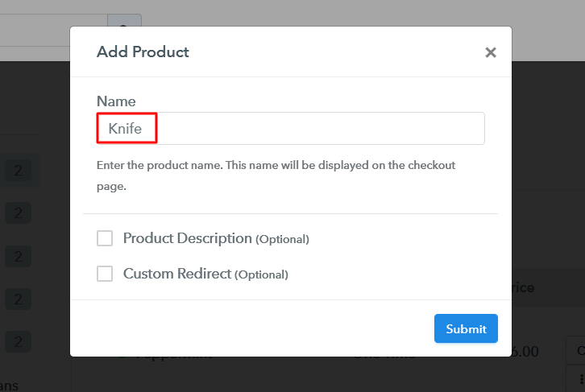Viewport: 585px width, 392px height.
Task: Enable the Custom Redirect checkbox
Action: pyautogui.click(x=105, y=274)
